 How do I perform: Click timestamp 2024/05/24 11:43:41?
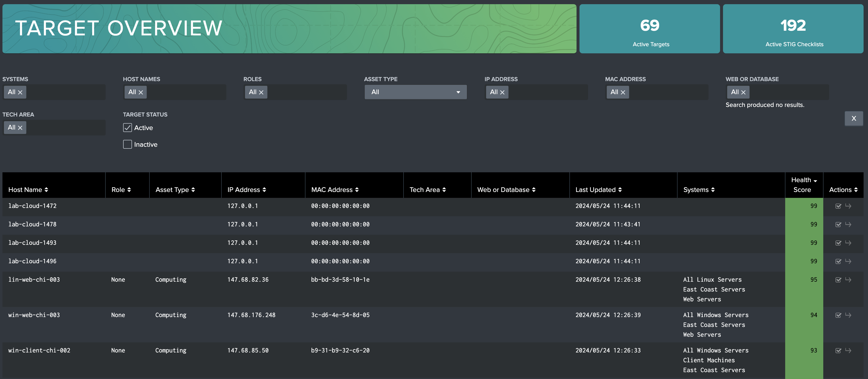[x=608, y=224]
